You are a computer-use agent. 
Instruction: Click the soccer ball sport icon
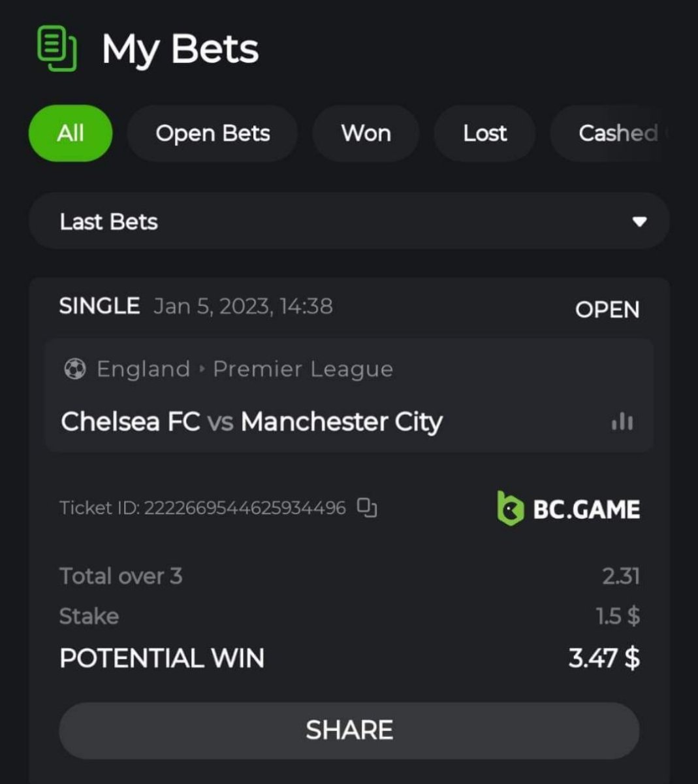pyautogui.click(x=75, y=369)
